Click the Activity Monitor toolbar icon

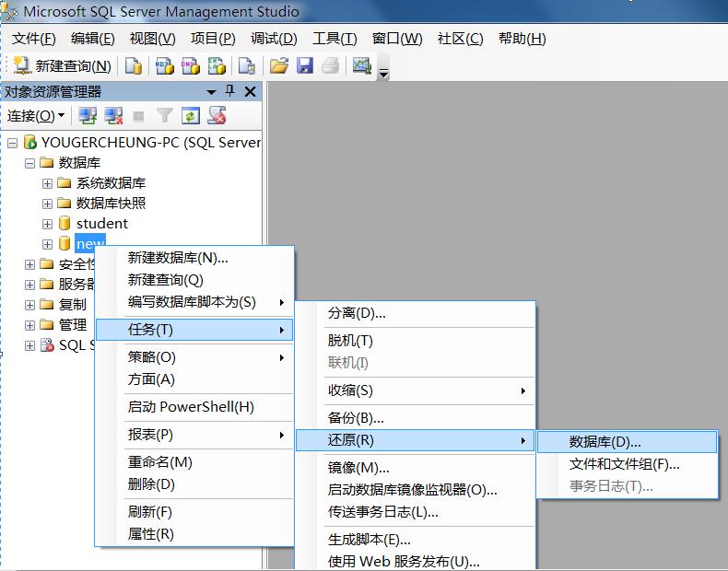pyautogui.click(x=361, y=66)
